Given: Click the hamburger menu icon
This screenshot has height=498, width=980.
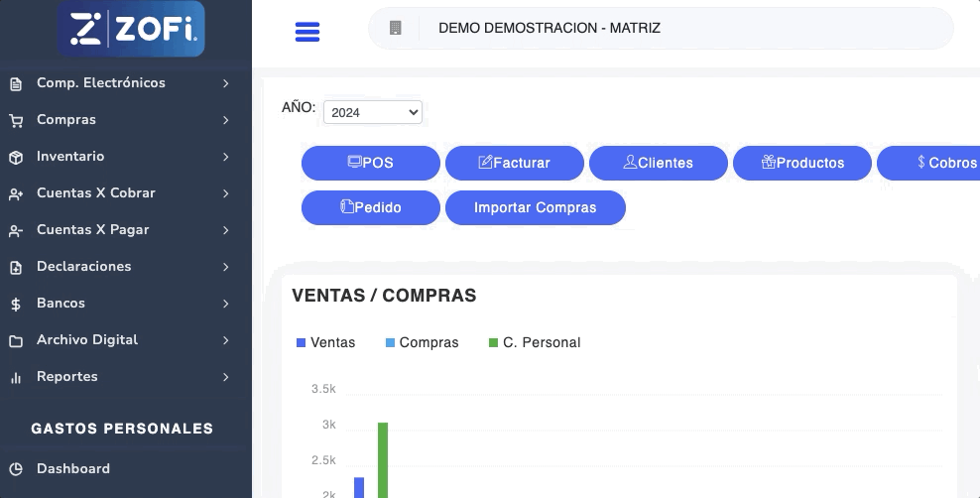Looking at the screenshot, I should (x=307, y=32).
